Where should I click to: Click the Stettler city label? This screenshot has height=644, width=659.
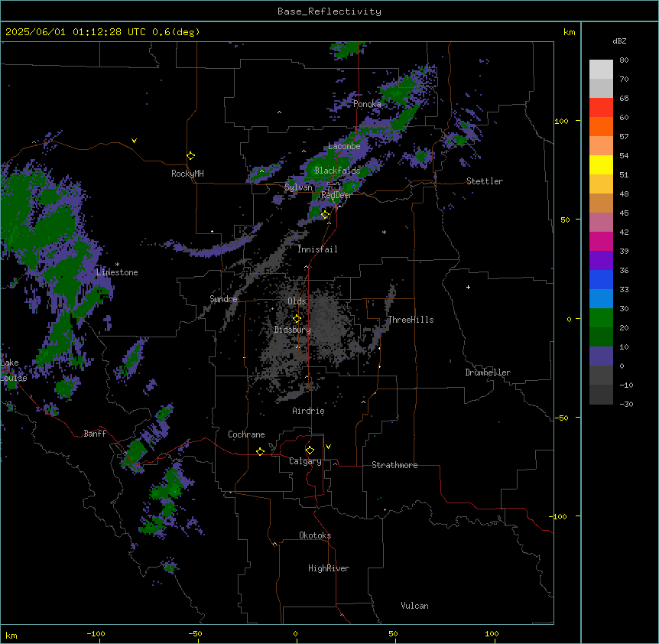point(485,181)
